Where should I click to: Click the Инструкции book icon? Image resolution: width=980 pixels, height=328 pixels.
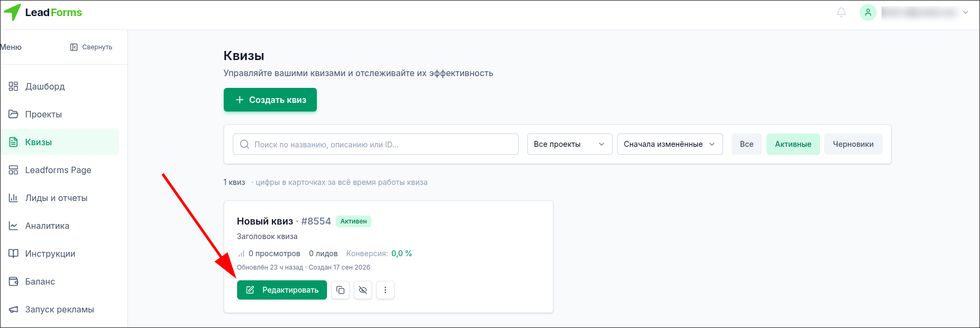pos(13,254)
